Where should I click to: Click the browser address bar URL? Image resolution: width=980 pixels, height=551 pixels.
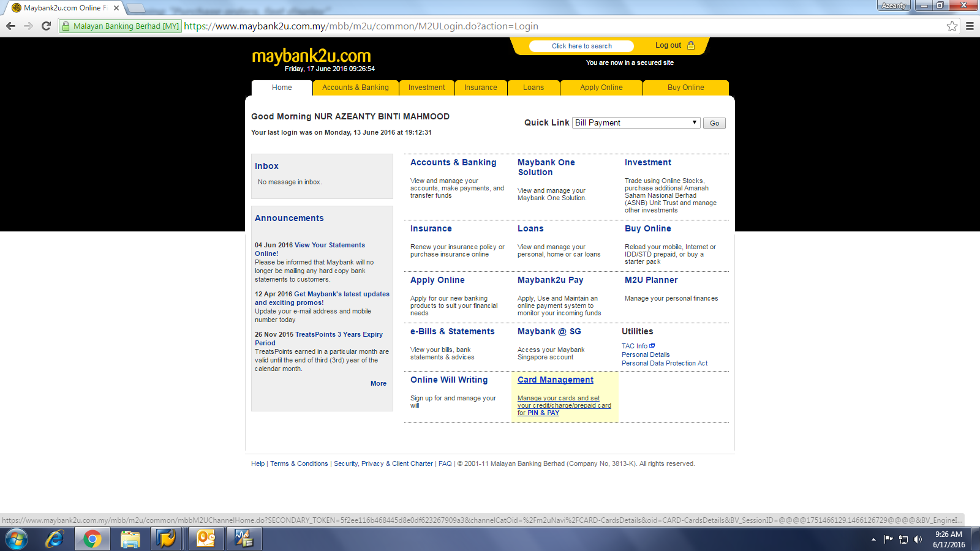click(x=361, y=26)
